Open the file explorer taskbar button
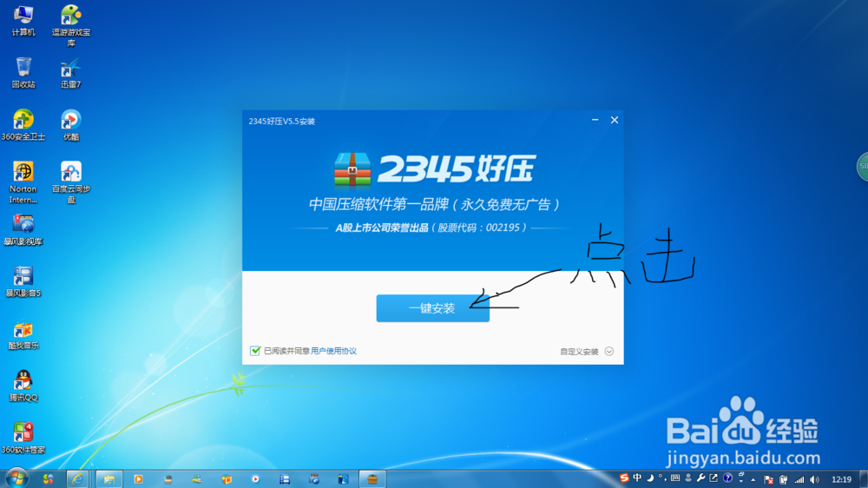 pyautogui.click(x=109, y=479)
